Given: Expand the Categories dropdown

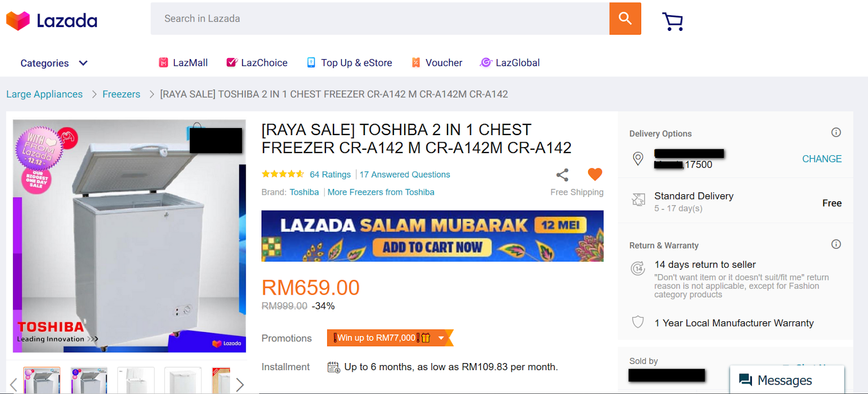Looking at the screenshot, I should (x=54, y=63).
